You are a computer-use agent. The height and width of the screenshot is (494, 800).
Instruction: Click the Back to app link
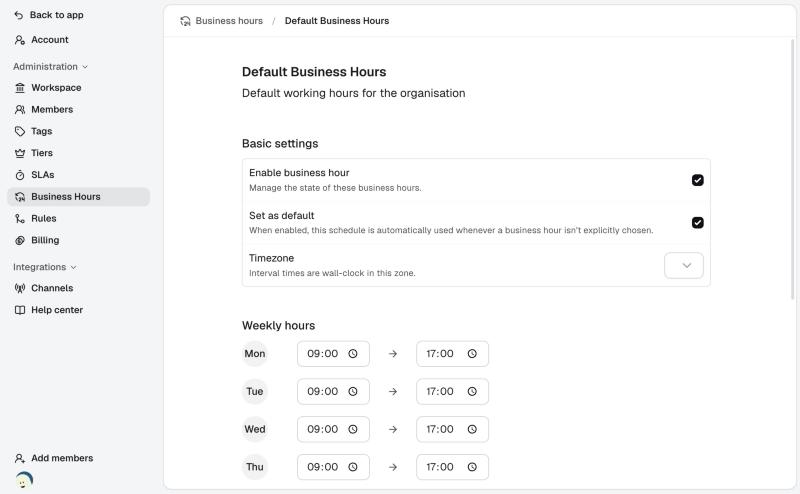[x=49, y=15]
